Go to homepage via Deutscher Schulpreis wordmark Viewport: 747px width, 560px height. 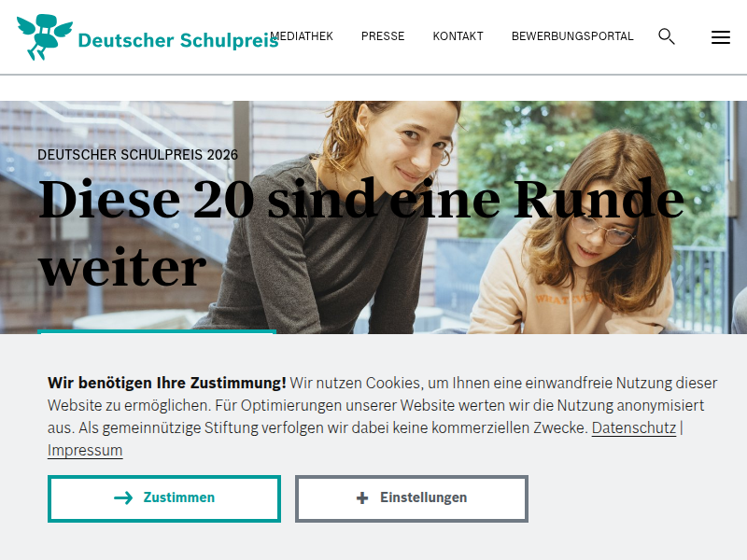point(178,40)
